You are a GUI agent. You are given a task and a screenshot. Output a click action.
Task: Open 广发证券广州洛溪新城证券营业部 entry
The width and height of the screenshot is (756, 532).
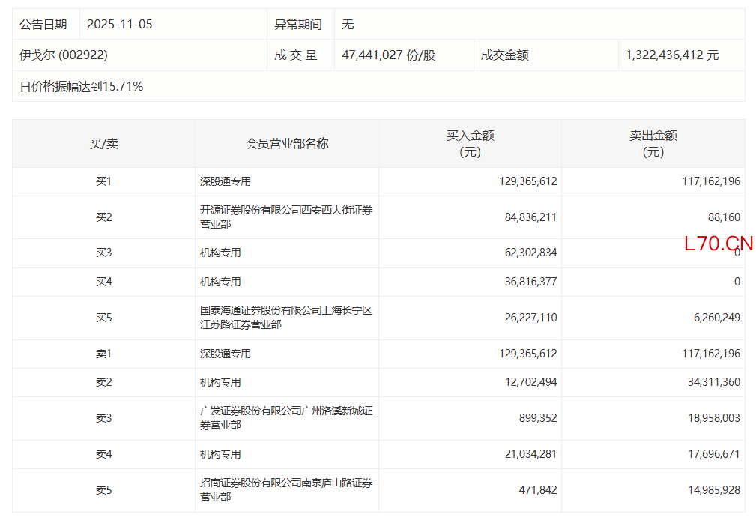pos(285,418)
